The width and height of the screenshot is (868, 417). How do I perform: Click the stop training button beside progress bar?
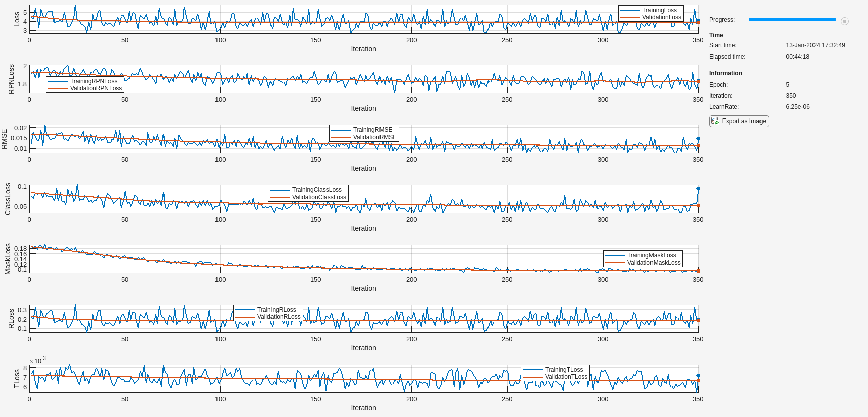(845, 21)
